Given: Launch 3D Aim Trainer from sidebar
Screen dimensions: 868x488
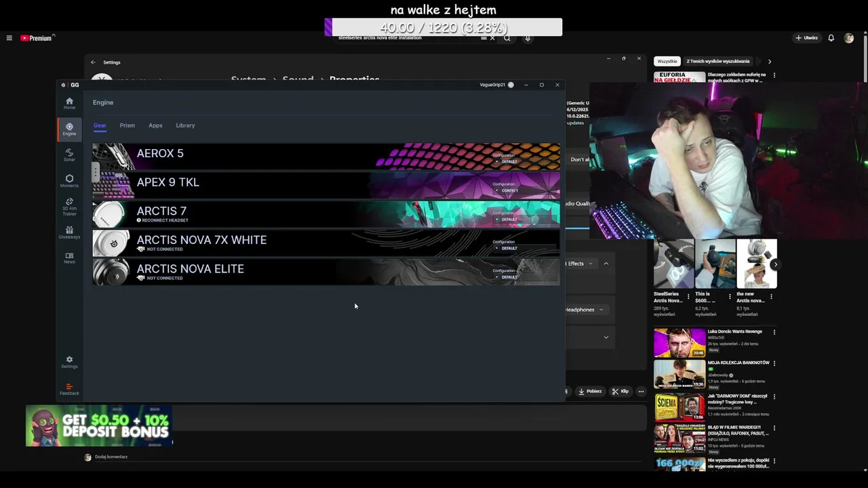Looking at the screenshot, I should (69, 207).
